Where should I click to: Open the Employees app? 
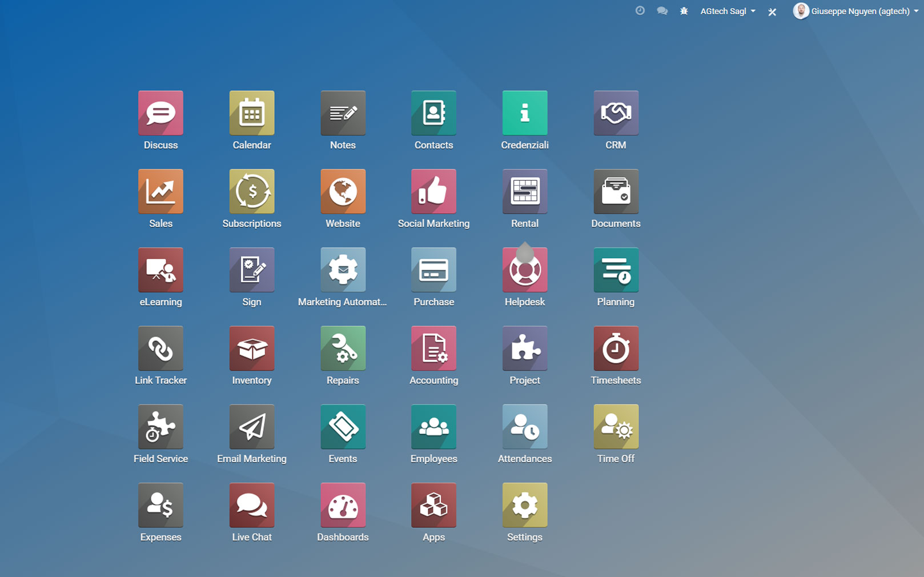[433, 427]
